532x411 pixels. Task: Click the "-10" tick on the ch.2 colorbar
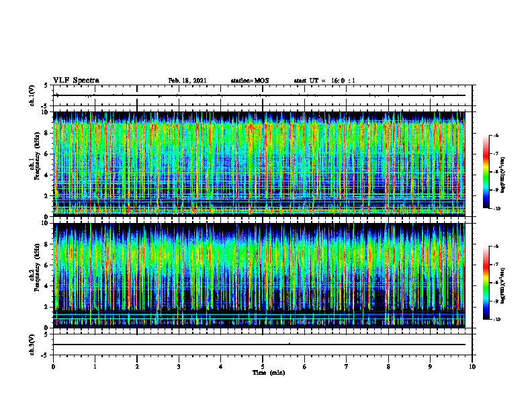click(x=496, y=320)
